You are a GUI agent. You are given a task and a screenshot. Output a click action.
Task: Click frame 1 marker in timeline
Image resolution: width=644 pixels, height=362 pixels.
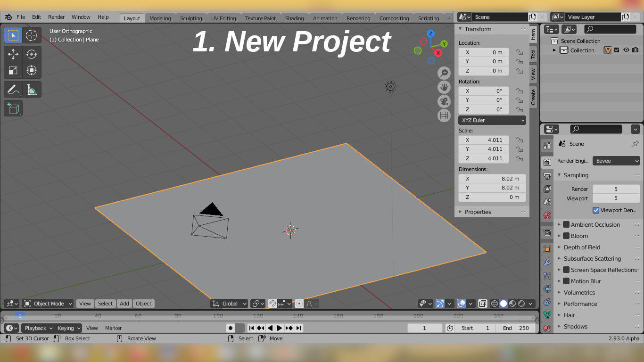tap(20, 316)
